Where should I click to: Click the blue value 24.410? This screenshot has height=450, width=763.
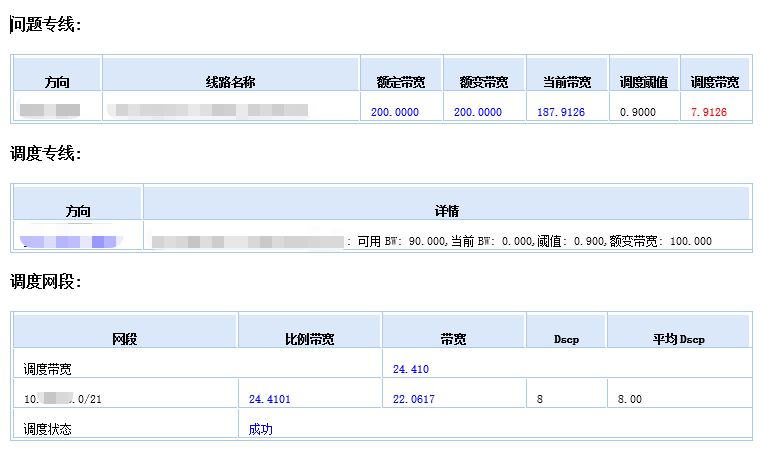(411, 369)
